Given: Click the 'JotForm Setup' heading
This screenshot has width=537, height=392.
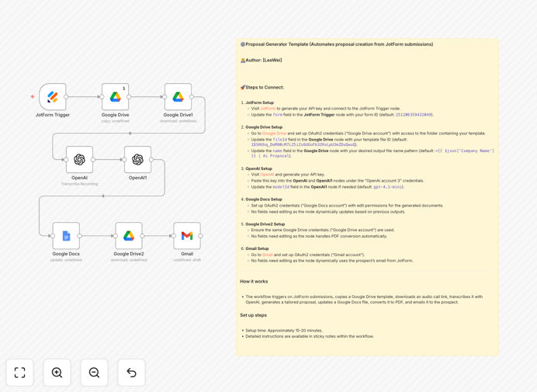Looking at the screenshot, I should coord(260,102).
